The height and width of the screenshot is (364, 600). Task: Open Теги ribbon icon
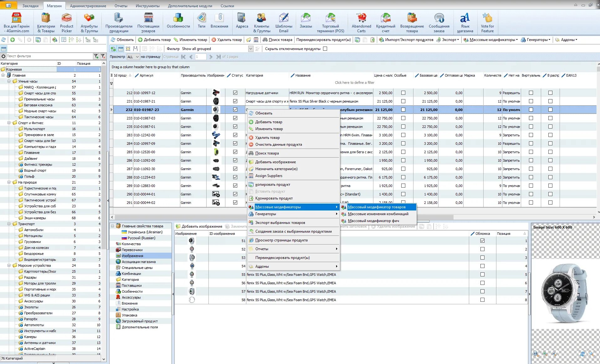coord(202,21)
